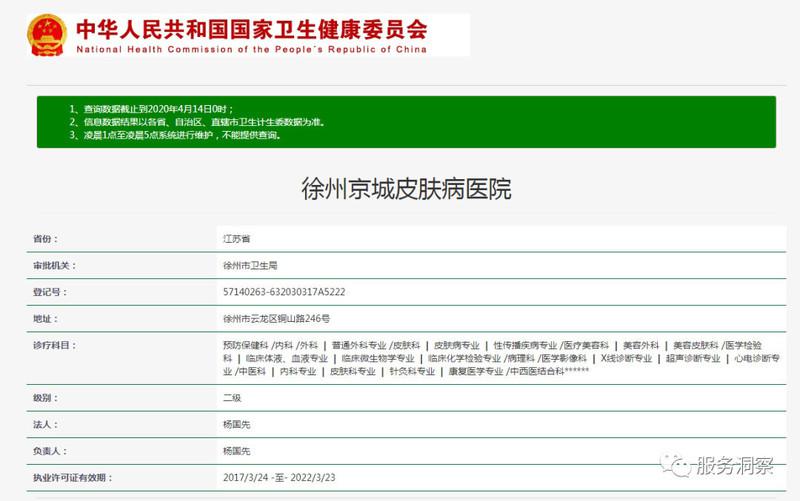800x501 pixels.
Task: Click the 杨国先 name in 负责人 row
Action: tap(238, 451)
